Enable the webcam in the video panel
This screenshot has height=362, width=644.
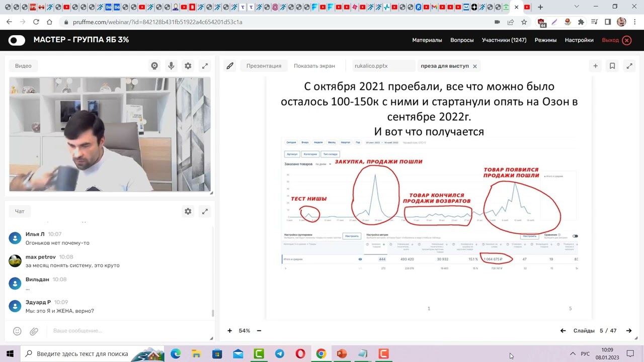[x=154, y=65]
